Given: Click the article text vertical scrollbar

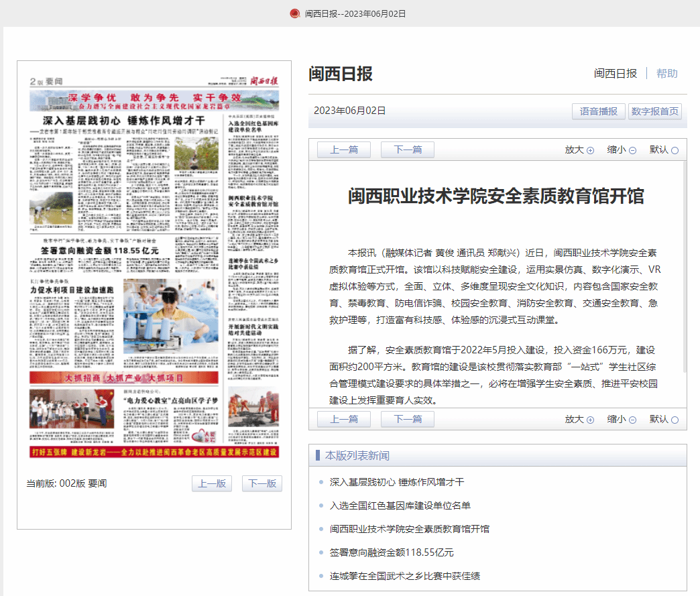Looking at the screenshot, I should tap(684, 268).
